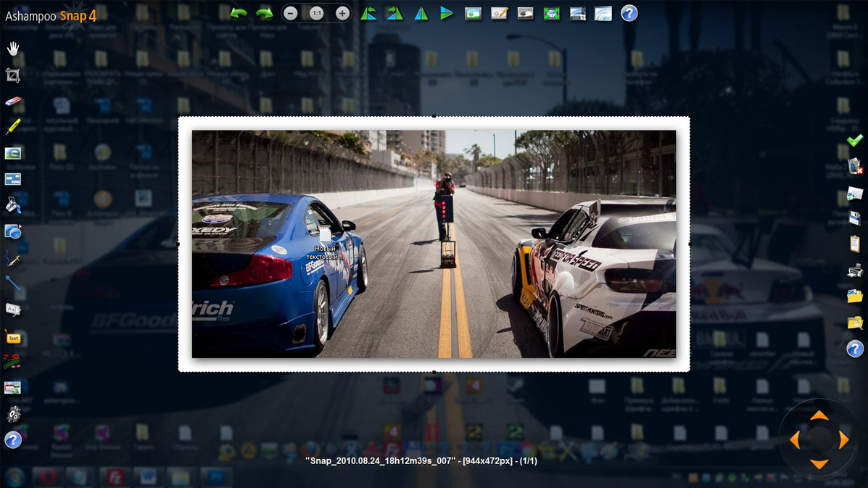This screenshot has width=868, height=488.
Task: Open help from the right toolbar question mark
Action: click(x=855, y=349)
